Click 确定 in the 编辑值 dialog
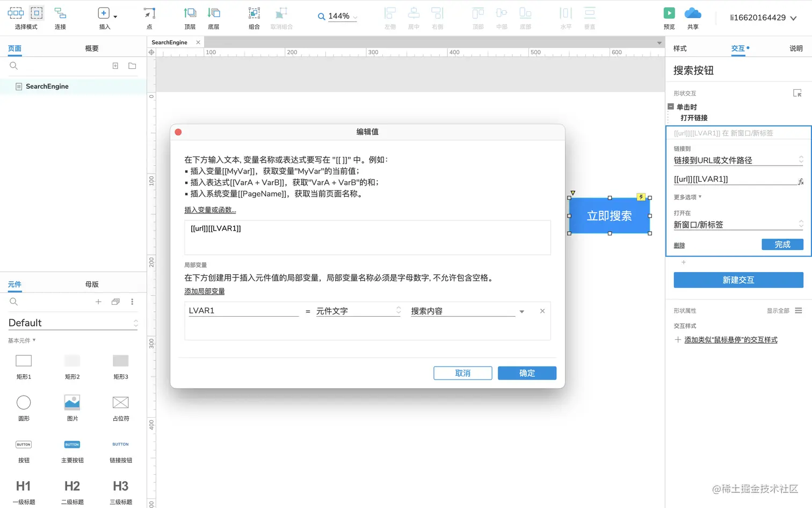 click(x=527, y=373)
